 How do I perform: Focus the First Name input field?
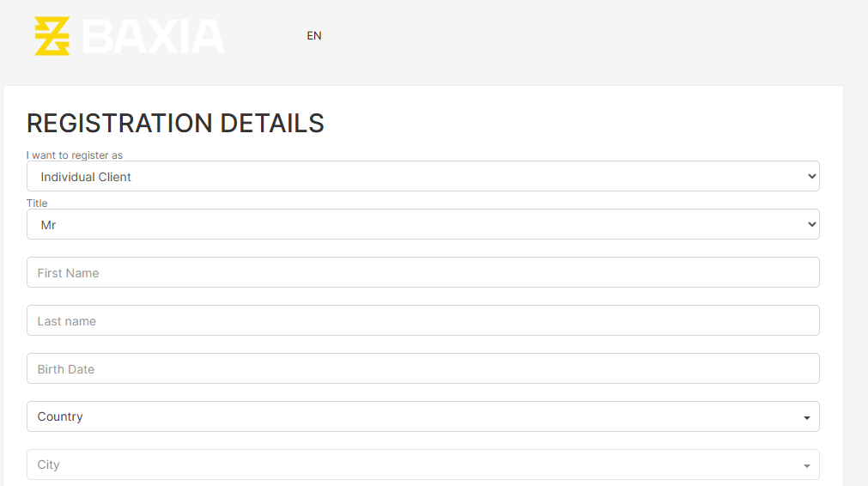coord(423,272)
